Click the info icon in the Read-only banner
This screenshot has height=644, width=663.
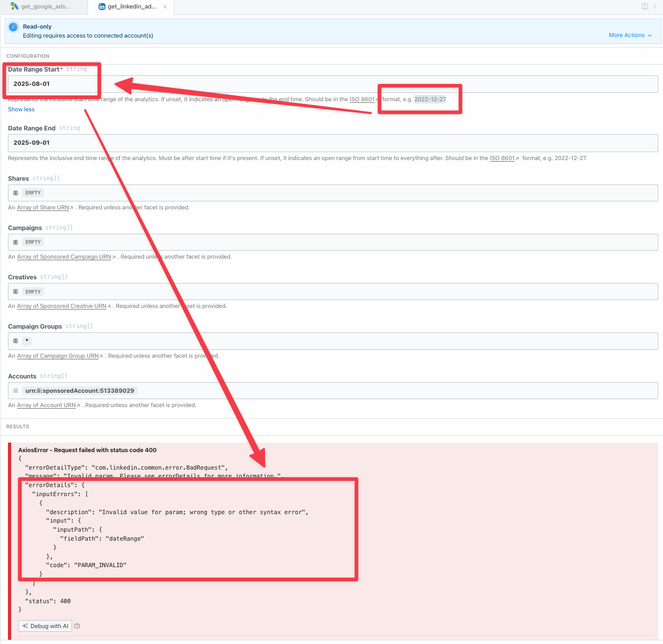13,27
